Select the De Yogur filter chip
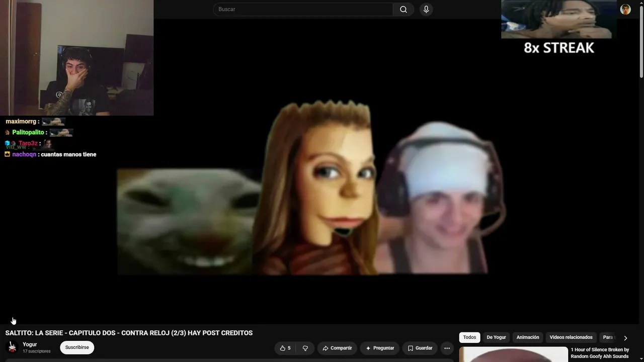 click(x=496, y=337)
